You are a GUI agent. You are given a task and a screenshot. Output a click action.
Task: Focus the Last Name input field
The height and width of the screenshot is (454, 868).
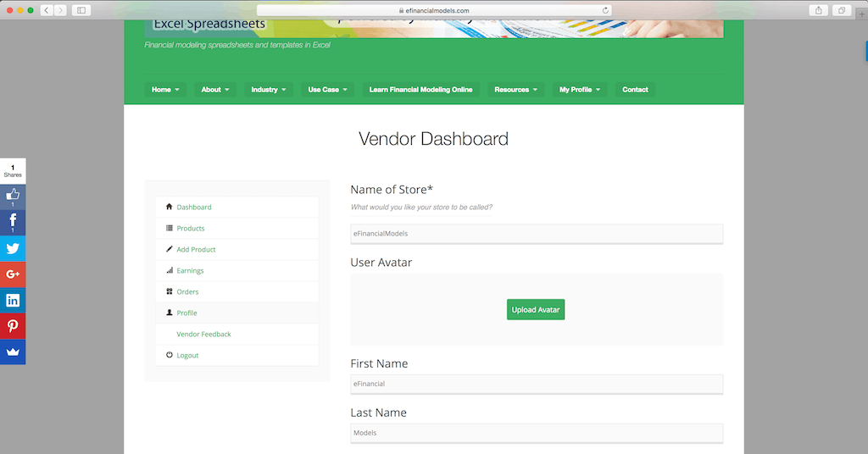(x=537, y=433)
